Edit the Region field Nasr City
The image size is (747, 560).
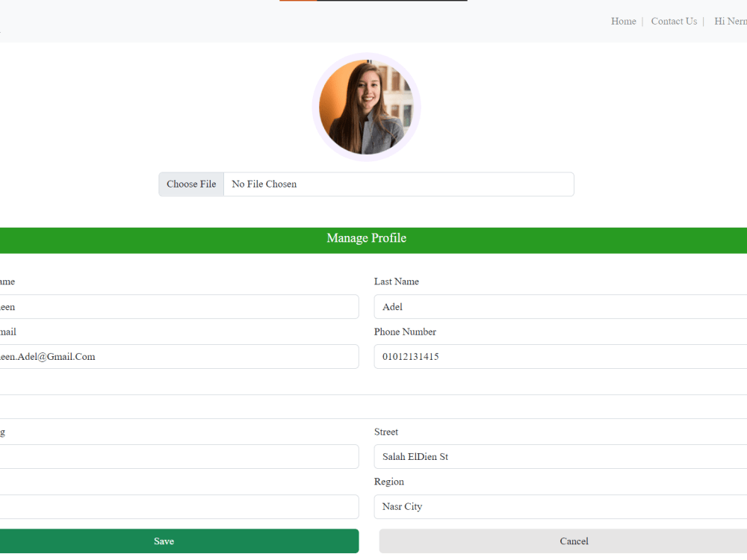(560, 507)
